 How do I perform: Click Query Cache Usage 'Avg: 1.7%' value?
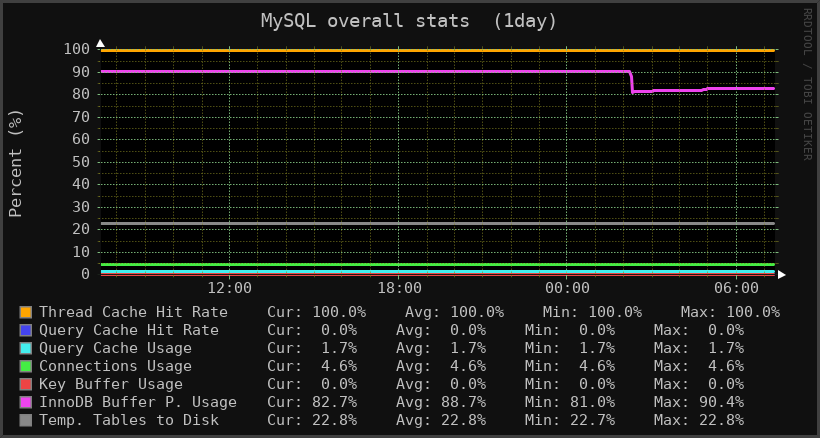tap(441, 348)
